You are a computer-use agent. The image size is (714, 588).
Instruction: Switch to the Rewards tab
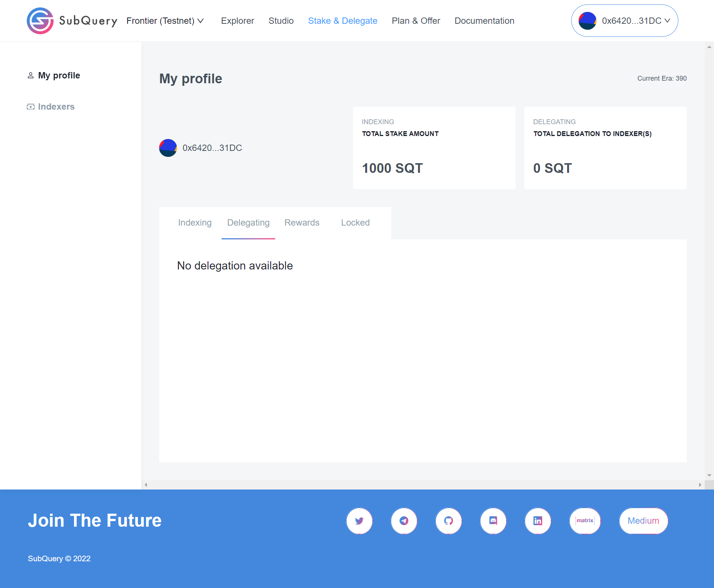click(302, 223)
